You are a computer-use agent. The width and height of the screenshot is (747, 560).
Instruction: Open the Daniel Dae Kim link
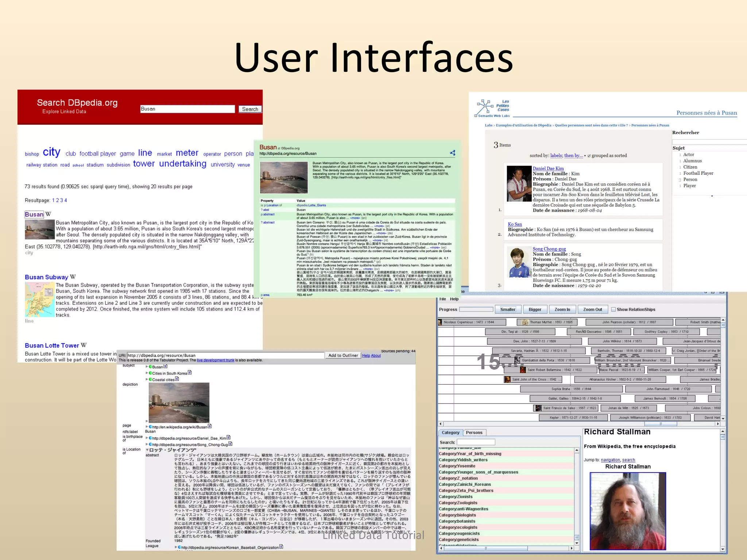548,168
